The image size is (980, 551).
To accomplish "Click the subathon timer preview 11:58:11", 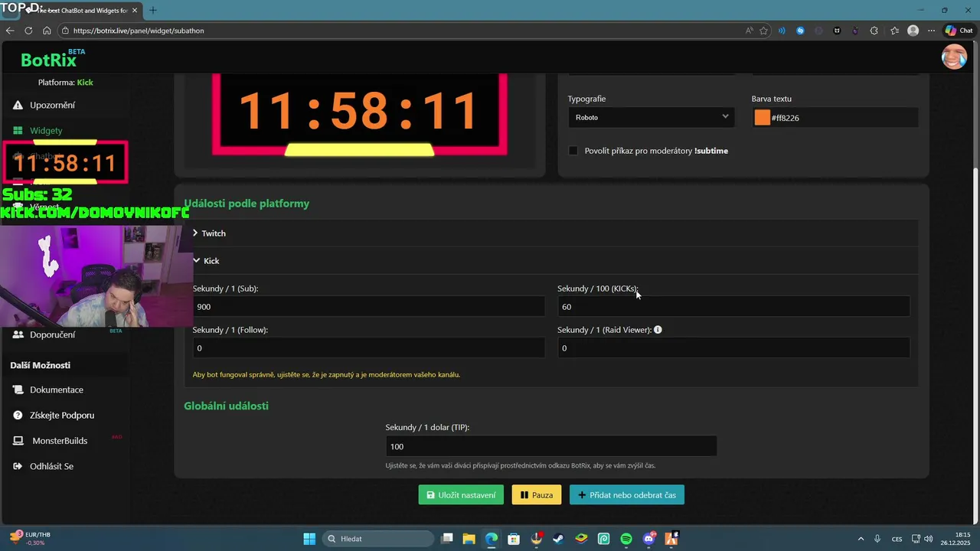I will [359, 112].
